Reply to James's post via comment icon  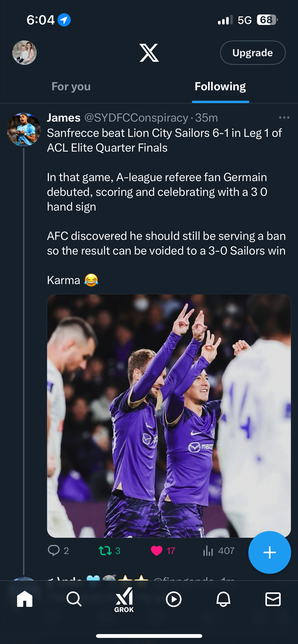pos(54,550)
